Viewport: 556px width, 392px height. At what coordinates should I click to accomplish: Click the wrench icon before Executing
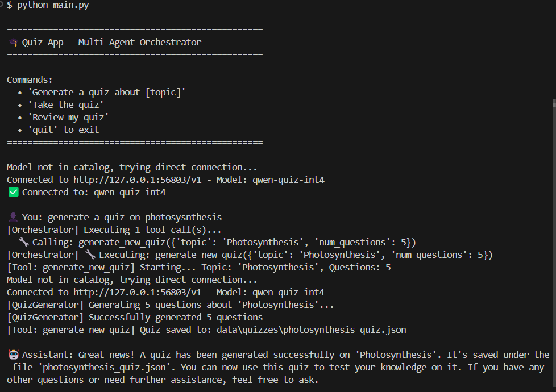tap(90, 255)
